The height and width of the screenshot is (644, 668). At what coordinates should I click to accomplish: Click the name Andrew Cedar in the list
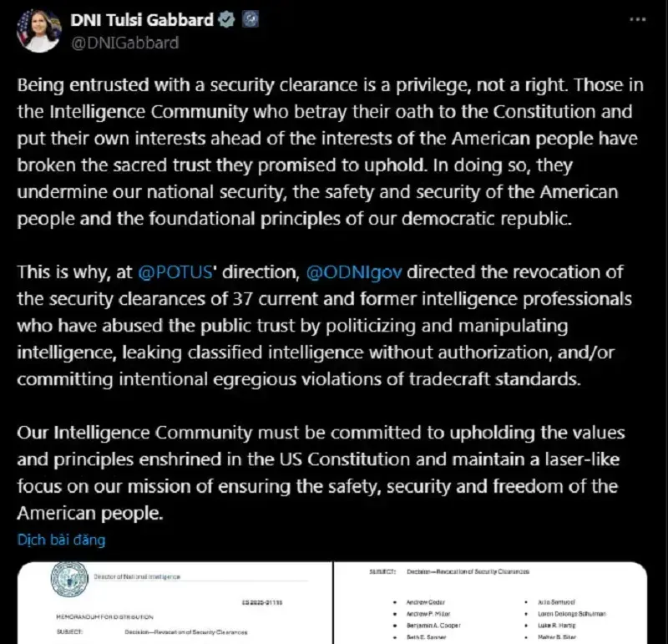426,602
